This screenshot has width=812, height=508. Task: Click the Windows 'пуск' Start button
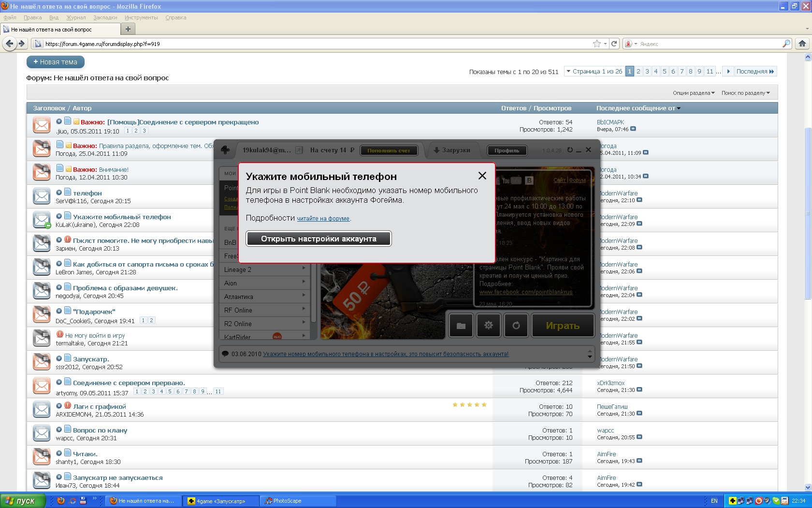point(23,501)
